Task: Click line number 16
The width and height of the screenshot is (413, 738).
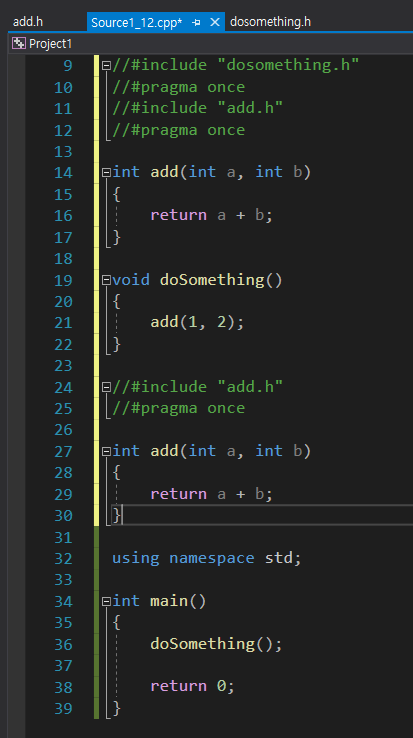Action: (x=63, y=216)
